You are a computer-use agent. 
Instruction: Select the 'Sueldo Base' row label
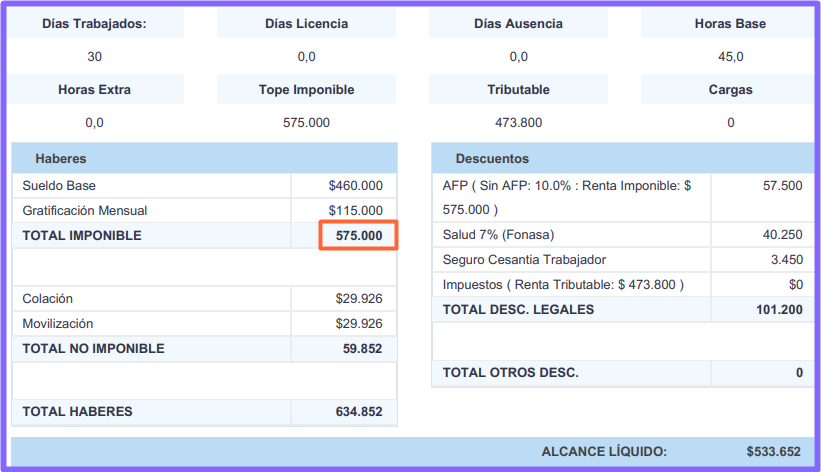(59, 185)
